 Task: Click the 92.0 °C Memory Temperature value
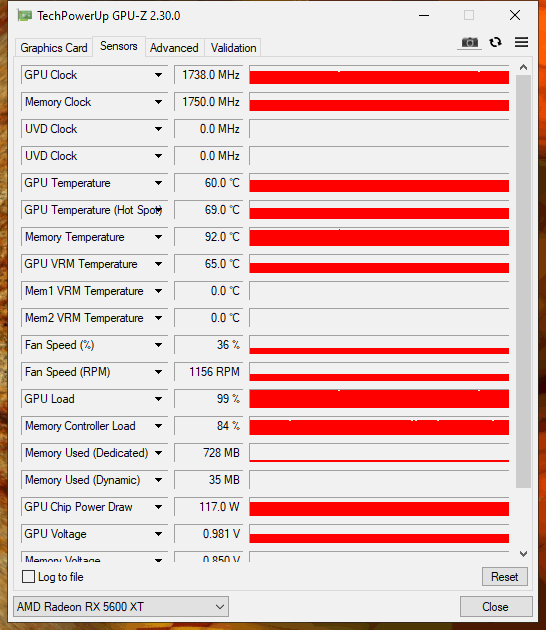209,237
